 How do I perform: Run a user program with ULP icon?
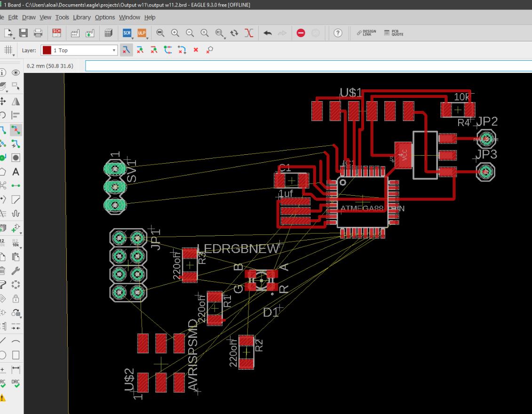click(142, 33)
